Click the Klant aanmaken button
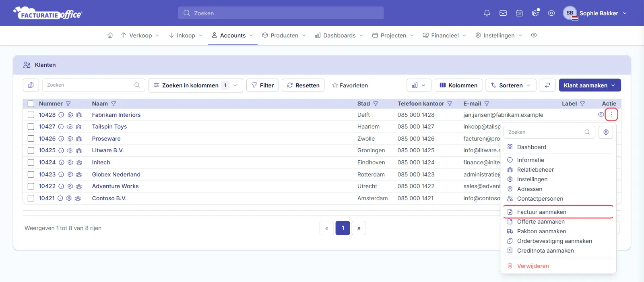 [x=590, y=85]
